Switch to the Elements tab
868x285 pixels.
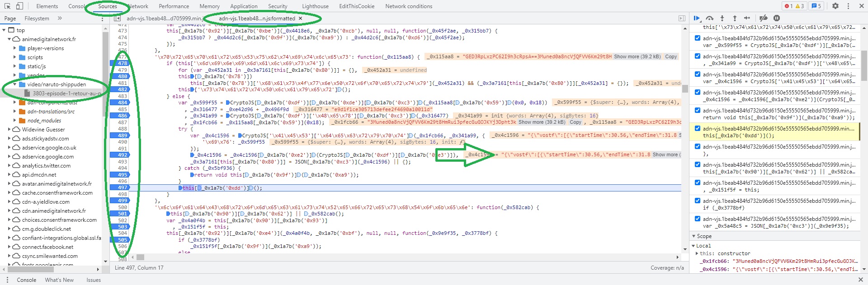pyautogui.click(x=47, y=6)
